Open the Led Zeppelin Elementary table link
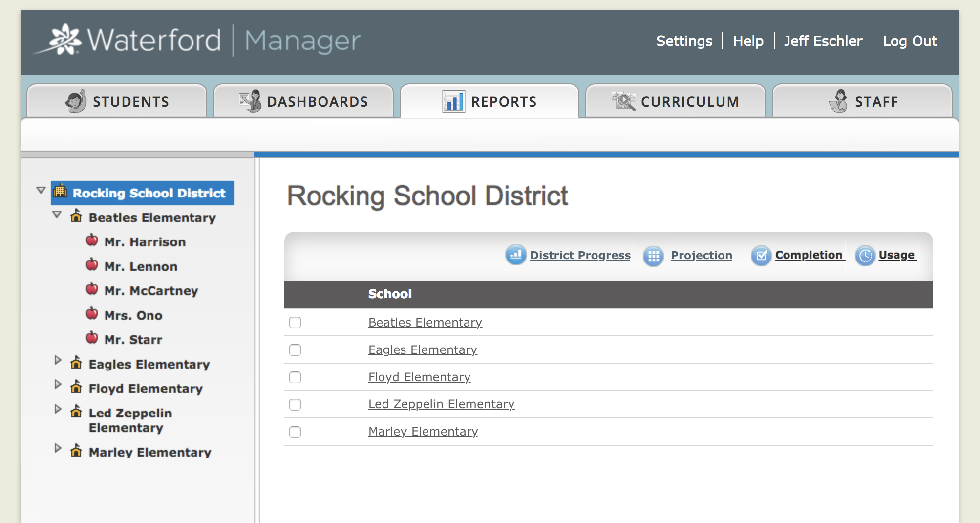 (x=441, y=404)
